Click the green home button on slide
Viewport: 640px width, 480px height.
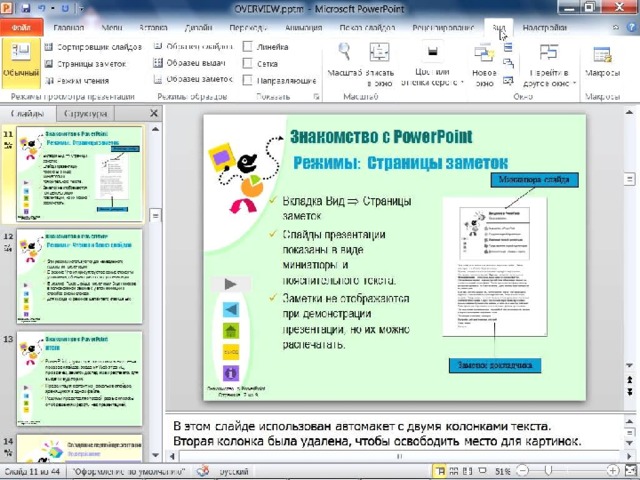coord(231,331)
